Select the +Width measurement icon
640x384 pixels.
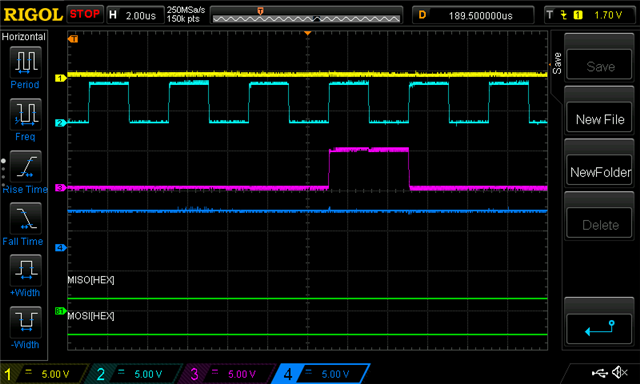click(25, 270)
